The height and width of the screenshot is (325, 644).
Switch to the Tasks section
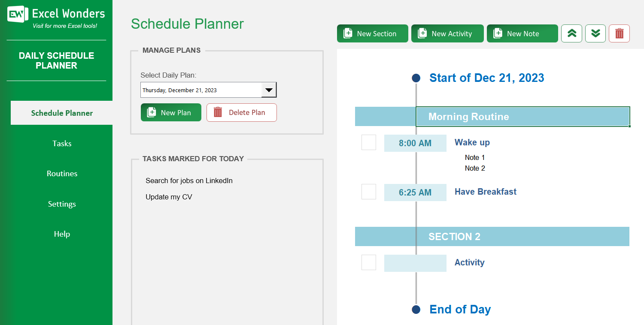coord(61,143)
